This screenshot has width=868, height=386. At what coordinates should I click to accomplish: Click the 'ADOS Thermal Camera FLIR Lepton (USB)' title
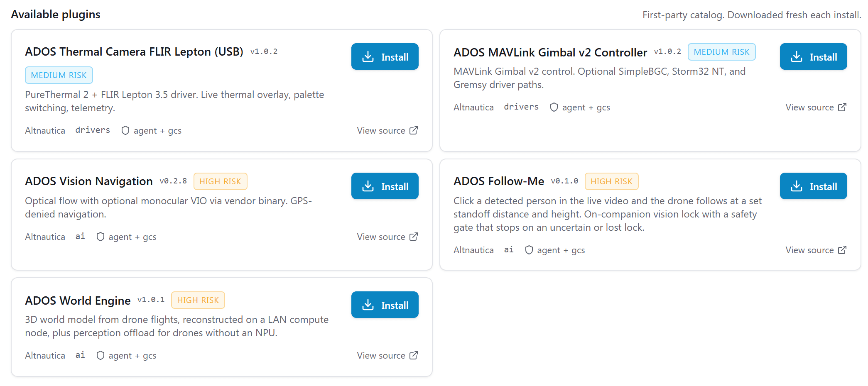tap(134, 51)
